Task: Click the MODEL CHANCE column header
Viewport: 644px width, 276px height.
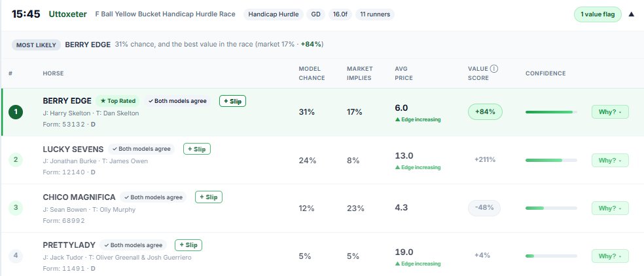Action: 312,73
